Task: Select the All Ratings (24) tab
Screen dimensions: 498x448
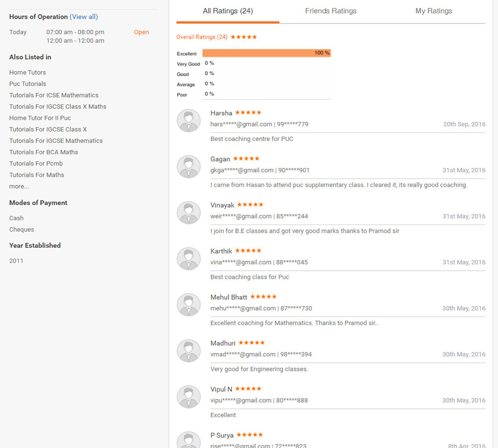Action: 228,11
